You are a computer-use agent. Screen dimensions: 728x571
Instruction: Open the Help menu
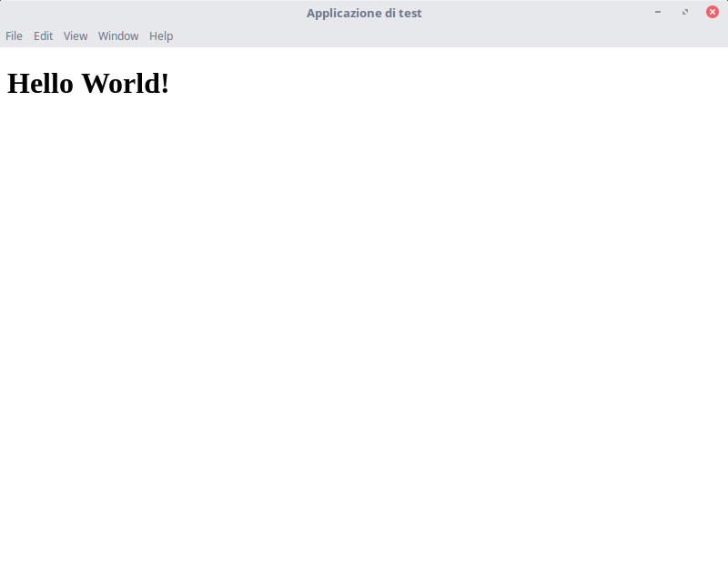[x=161, y=36]
